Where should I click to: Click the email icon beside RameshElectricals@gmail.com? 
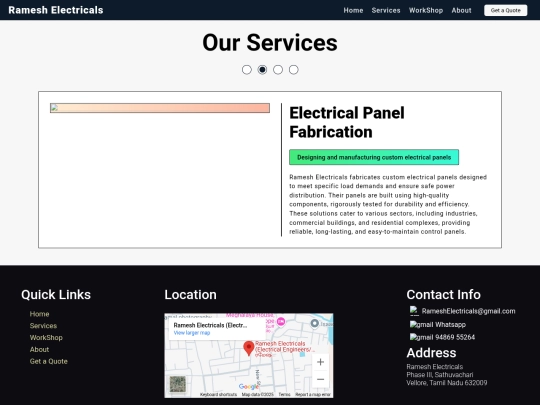click(414, 311)
